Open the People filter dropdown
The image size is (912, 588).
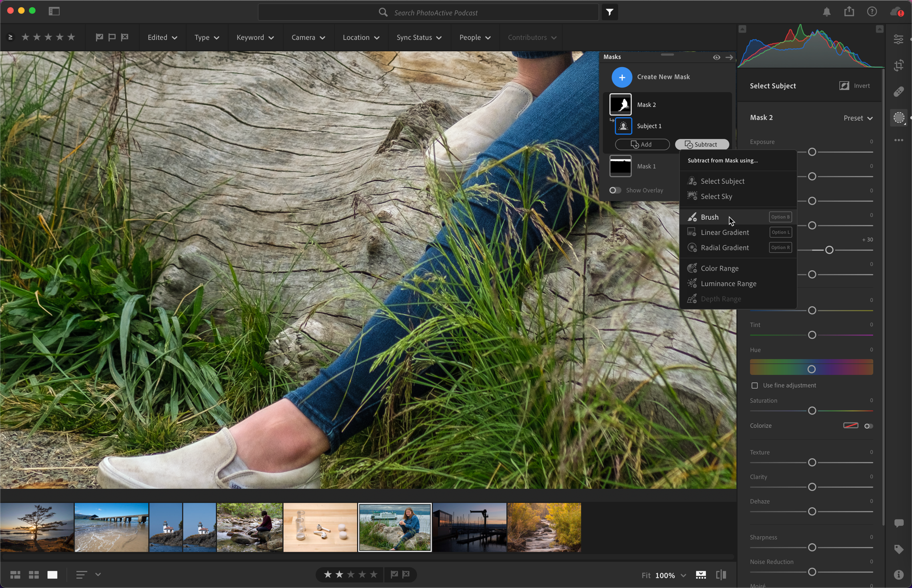pyautogui.click(x=475, y=37)
